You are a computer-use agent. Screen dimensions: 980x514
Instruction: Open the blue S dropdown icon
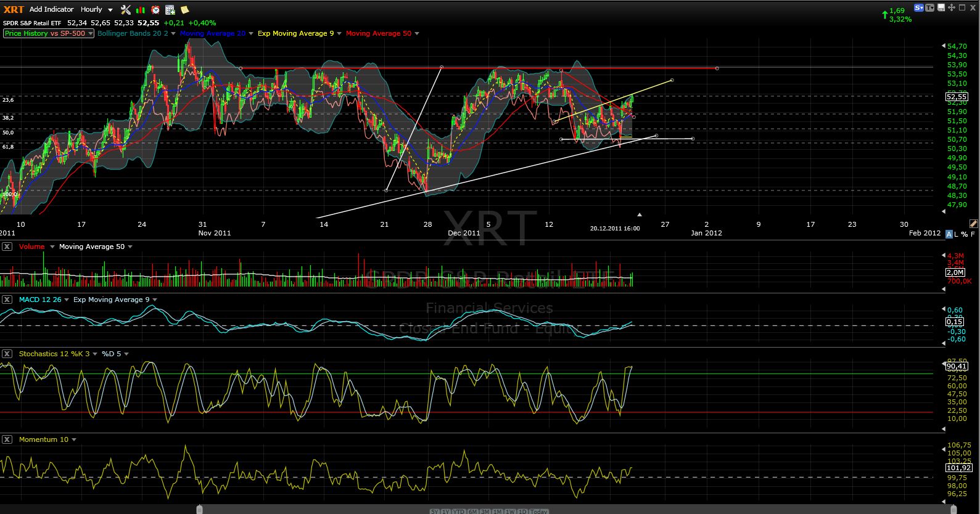click(919, 7)
